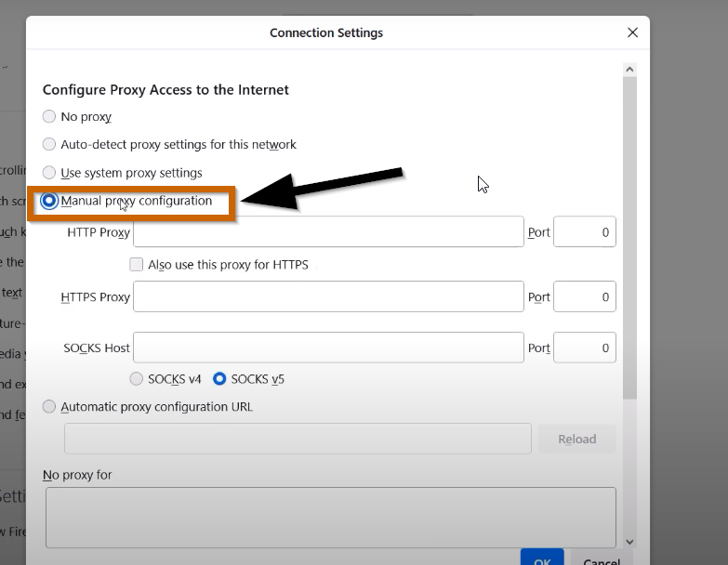Click the HTTP Proxy address field
The image size is (728, 565).
[x=329, y=231]
